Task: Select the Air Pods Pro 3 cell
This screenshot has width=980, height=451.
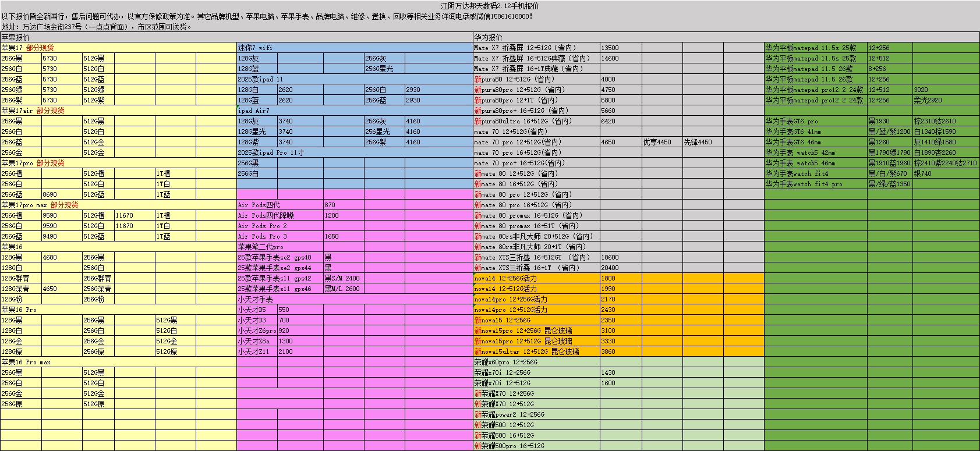Action: [x=263, y=236]
